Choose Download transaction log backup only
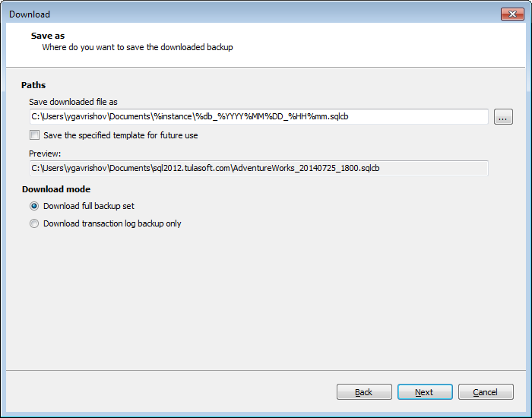This screenshot has height=418, width=532. pos(34,223)
